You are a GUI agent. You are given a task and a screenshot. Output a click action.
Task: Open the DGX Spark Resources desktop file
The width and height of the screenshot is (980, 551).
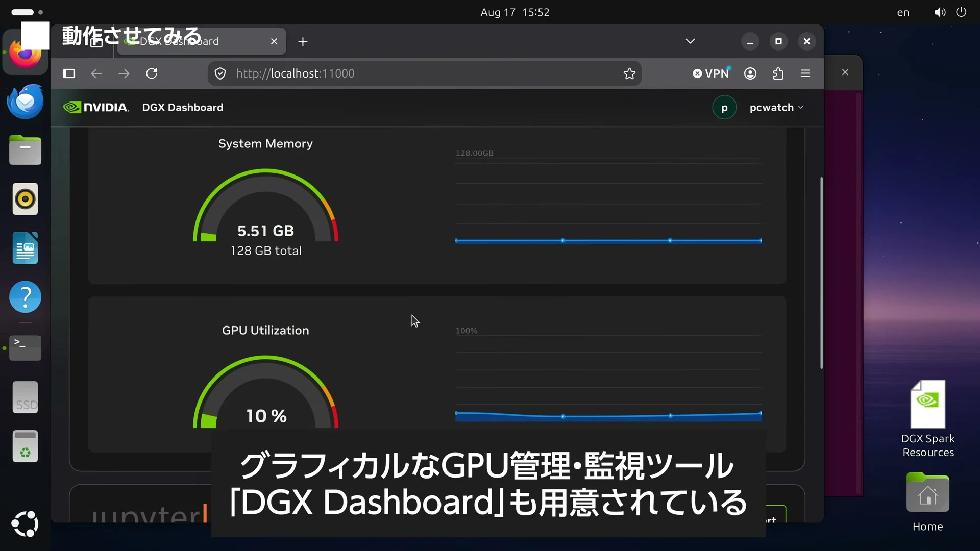928,418
